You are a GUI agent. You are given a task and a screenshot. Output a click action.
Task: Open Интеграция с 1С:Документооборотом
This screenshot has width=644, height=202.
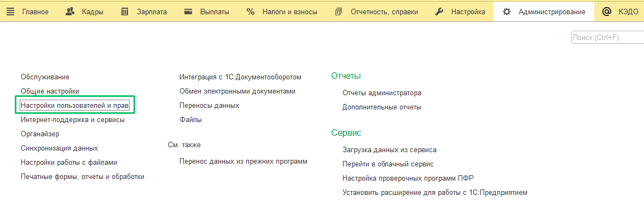[240, 77]
